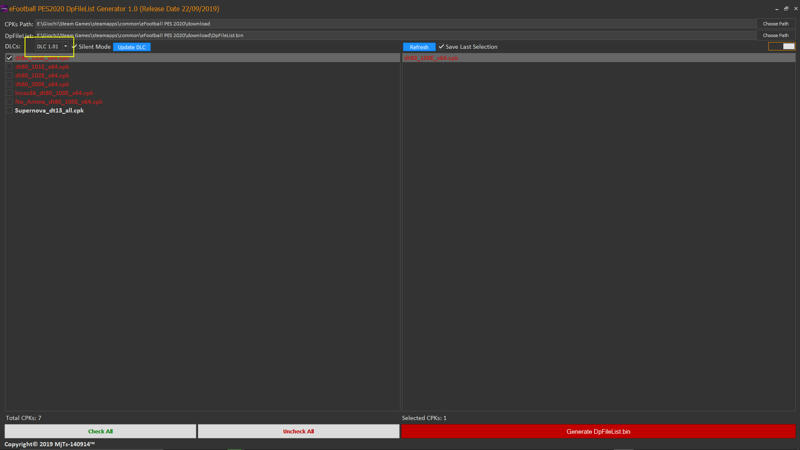
Task: Choose Path for the DpFileList field
Action: tap(776, 36)
